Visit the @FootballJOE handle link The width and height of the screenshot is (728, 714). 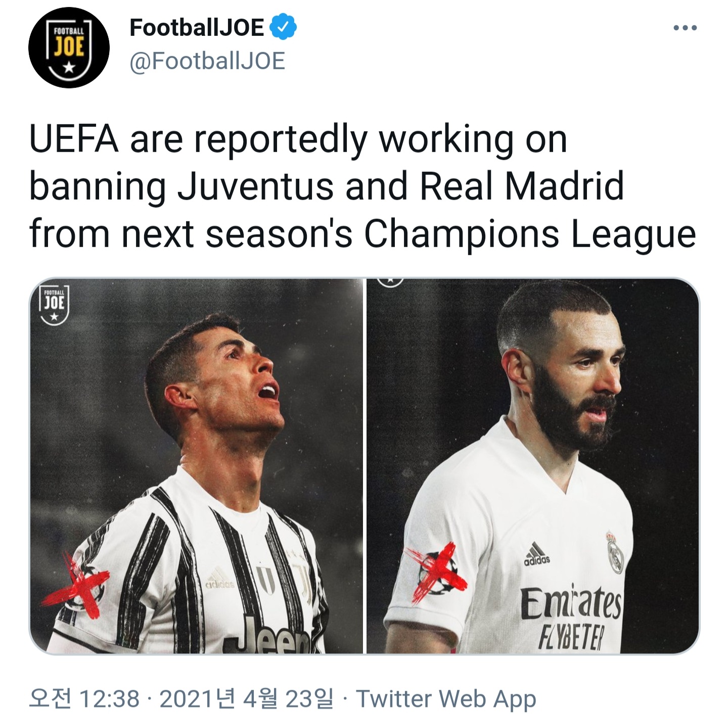[207, 61]
